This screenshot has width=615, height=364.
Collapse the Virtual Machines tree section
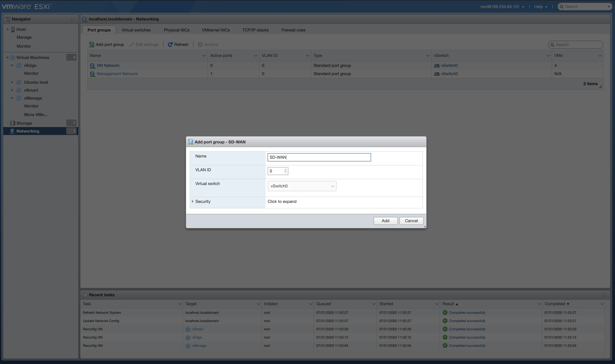pos(7,57)
